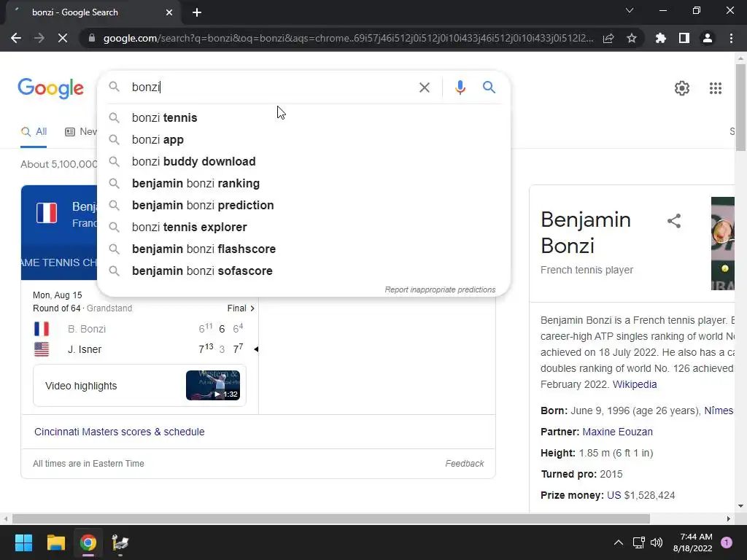The height and width of the screenshot is (560, 747).
Task: Open the Nîmes birthplace link
Action: point(719,411)
